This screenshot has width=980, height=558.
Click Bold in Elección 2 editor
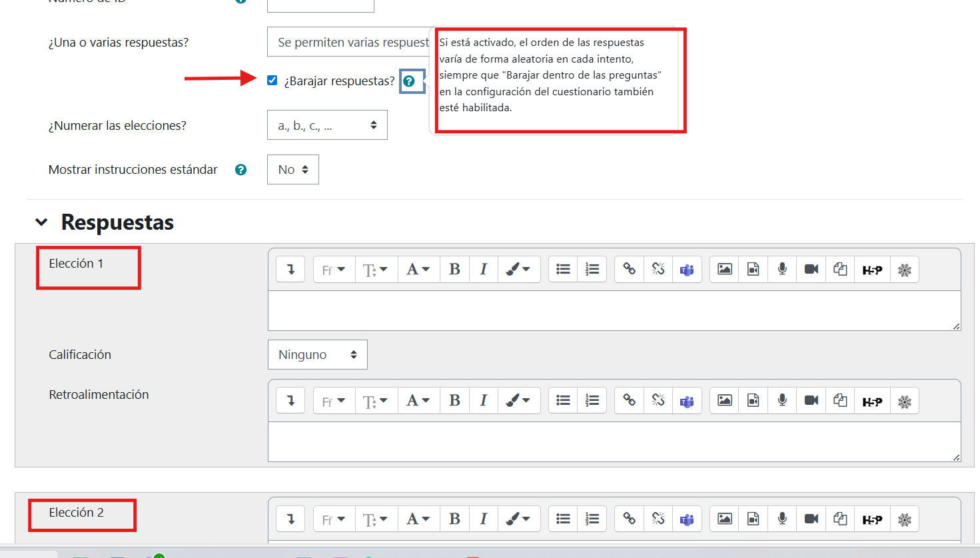454,518
